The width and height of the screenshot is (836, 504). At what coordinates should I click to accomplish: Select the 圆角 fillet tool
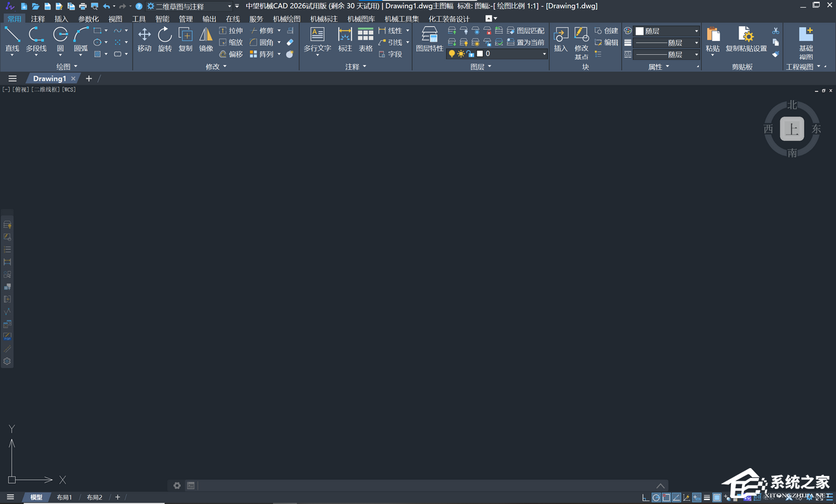[x=262, y=42]
